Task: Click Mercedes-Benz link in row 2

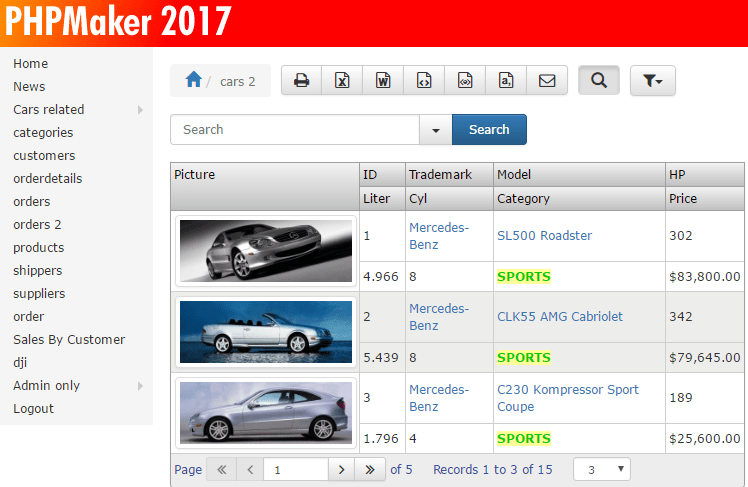Action: point(439,317)
